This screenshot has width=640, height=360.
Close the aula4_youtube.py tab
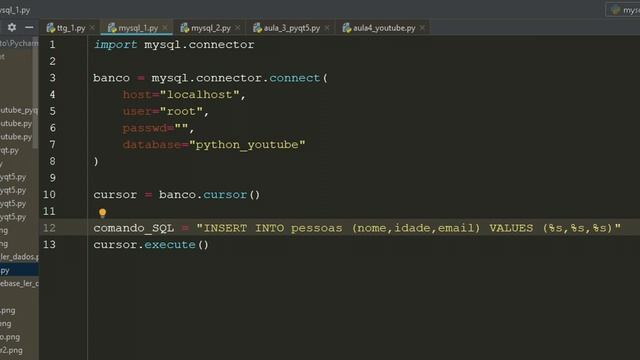tap(422, 28)
